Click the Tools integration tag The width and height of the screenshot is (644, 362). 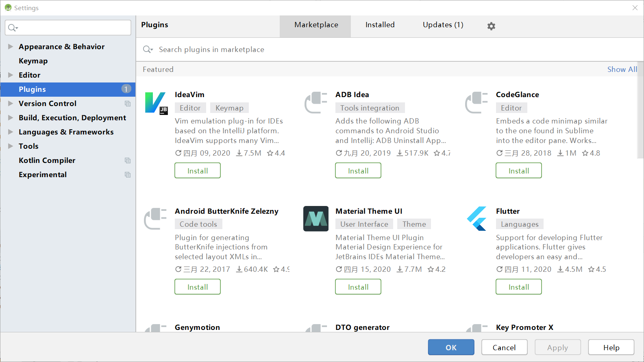pyautogui.click(x=370, y=108)
